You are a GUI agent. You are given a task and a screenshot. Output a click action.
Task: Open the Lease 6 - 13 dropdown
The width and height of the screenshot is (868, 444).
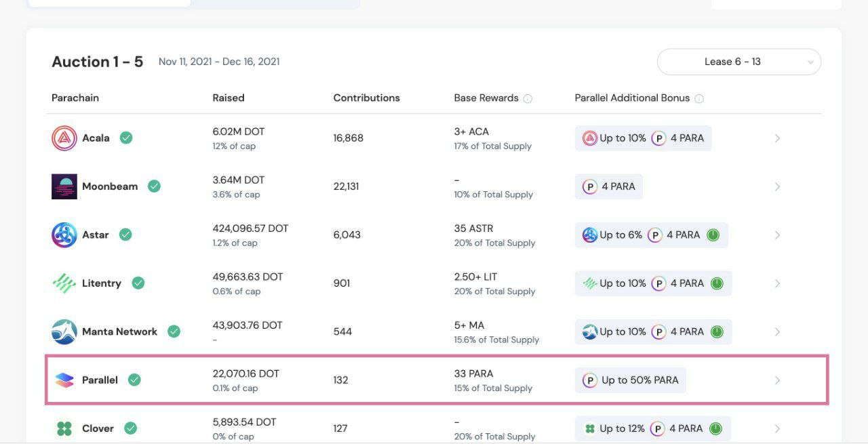click(x=739, y=62)
